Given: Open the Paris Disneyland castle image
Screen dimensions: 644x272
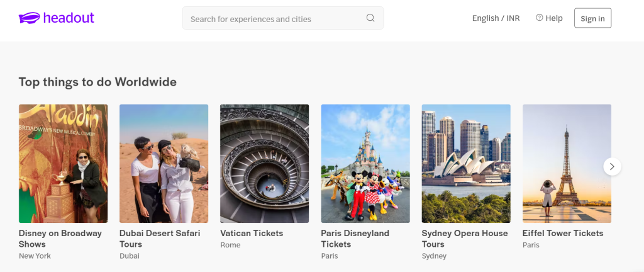Looking at the screenshot, I should click(365, 164).
